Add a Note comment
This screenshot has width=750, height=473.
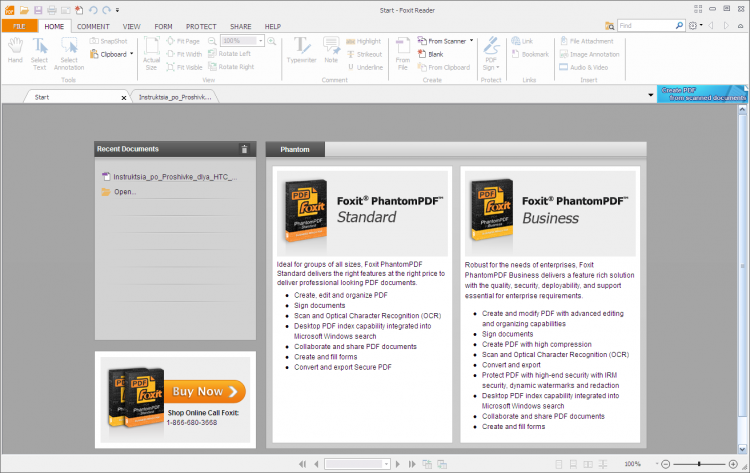[x=331, y=50]
